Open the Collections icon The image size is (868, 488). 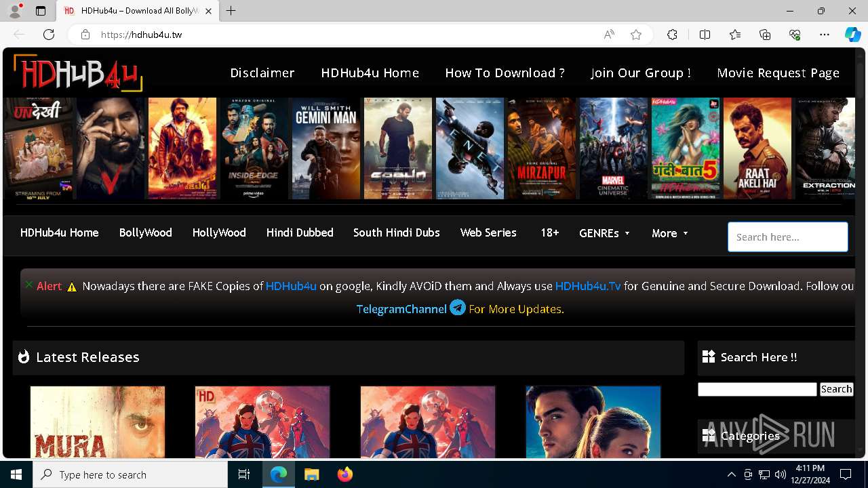(x=765, y=35)
